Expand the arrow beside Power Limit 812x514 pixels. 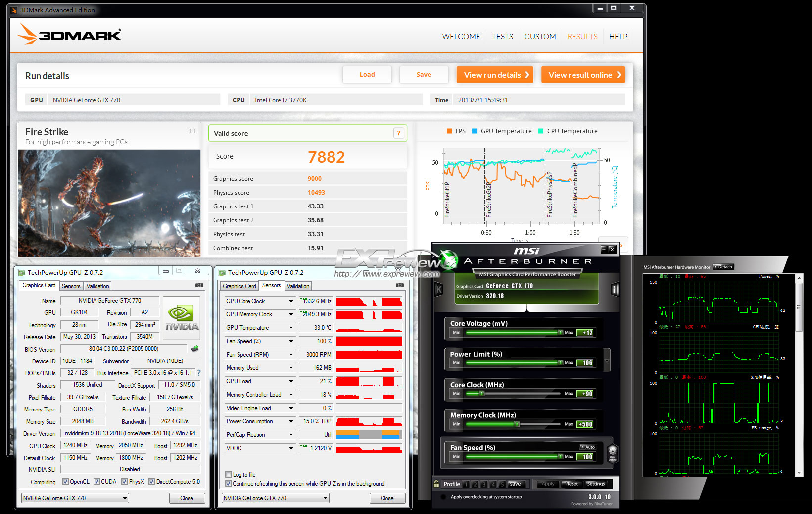click(x=607, y=360)
